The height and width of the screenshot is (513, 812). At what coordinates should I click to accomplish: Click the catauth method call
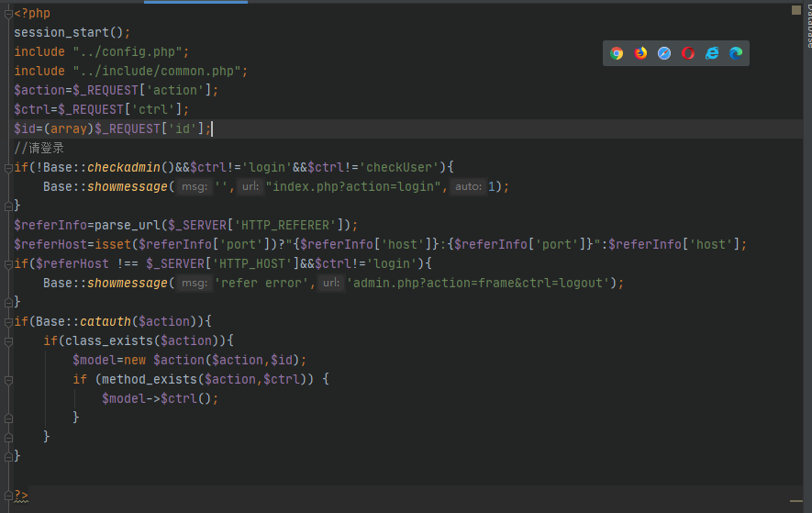[106, 322]
